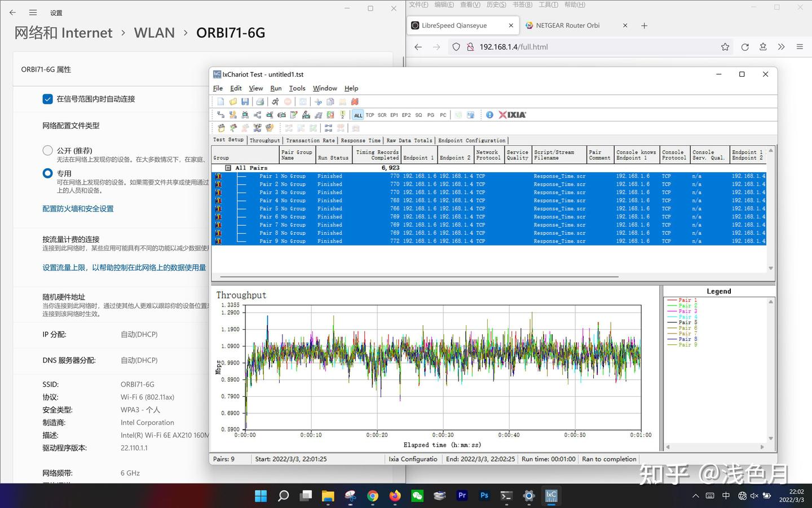Go back using the settings back arrow
Image resolution: width=812 pixels, height=508 pixels.
[x=12, y=12]
